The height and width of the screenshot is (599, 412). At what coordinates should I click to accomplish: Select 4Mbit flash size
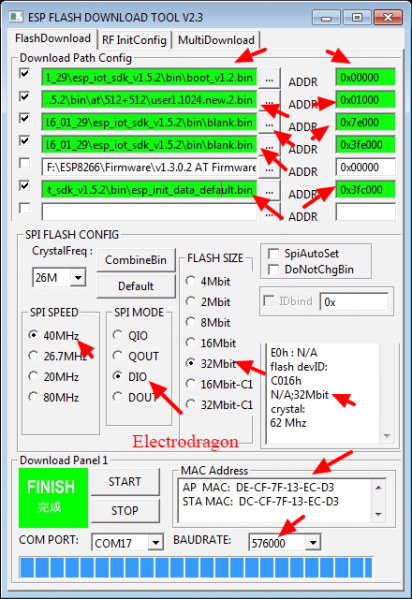click(x=208, y=281)
